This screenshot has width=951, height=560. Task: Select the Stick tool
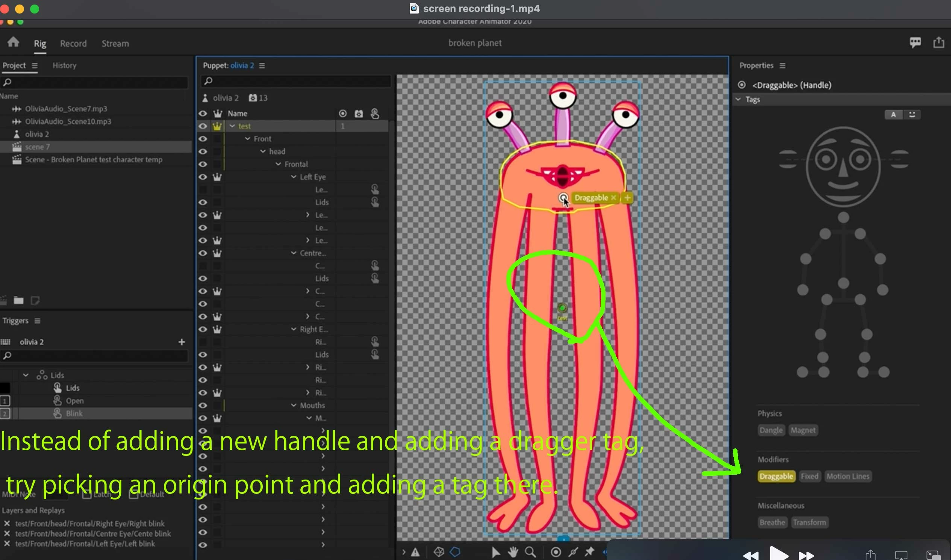click(573, 552)
